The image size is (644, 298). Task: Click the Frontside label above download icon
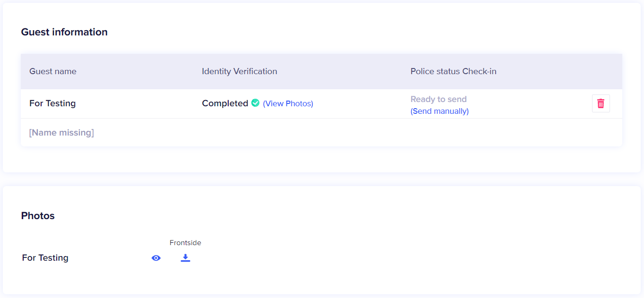(x=185, y=243)
